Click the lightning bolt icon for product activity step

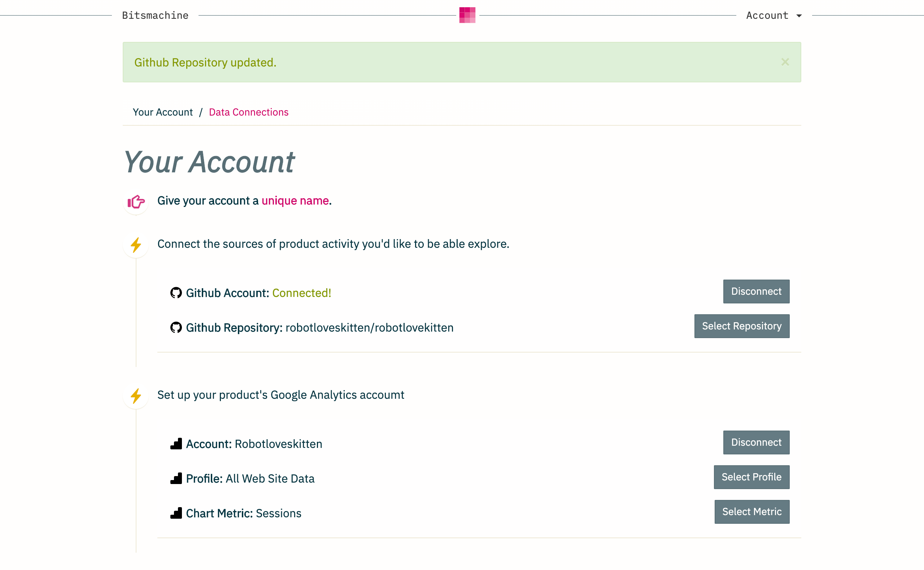coord(136,245)
